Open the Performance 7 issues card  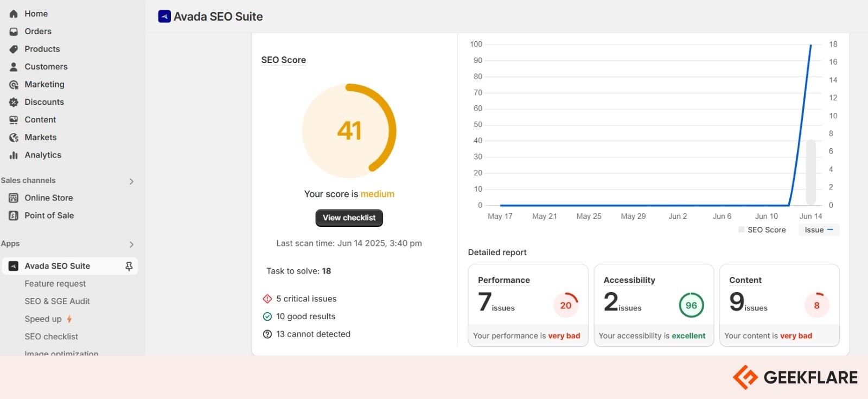[528, 305]
